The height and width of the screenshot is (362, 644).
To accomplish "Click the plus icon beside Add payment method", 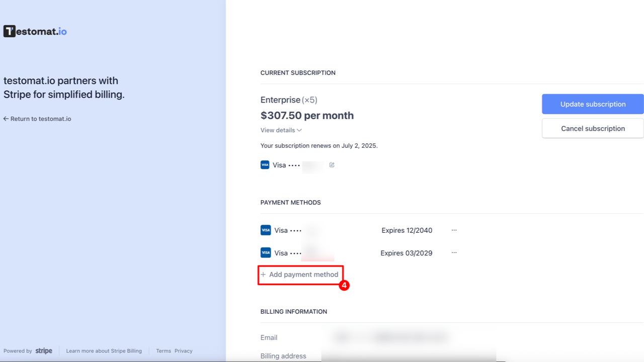I will 264,275.
